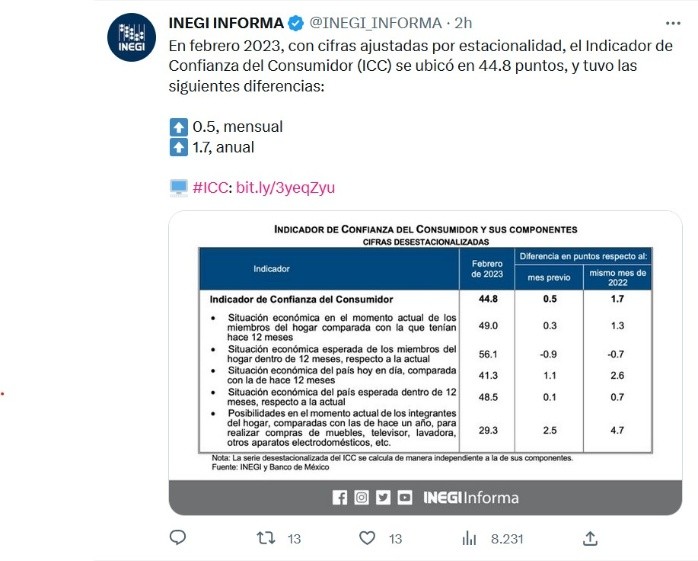Click the blue verified badge
Image resolution: width=698 pixels, height=561 pixels.
tap(296, 23)
